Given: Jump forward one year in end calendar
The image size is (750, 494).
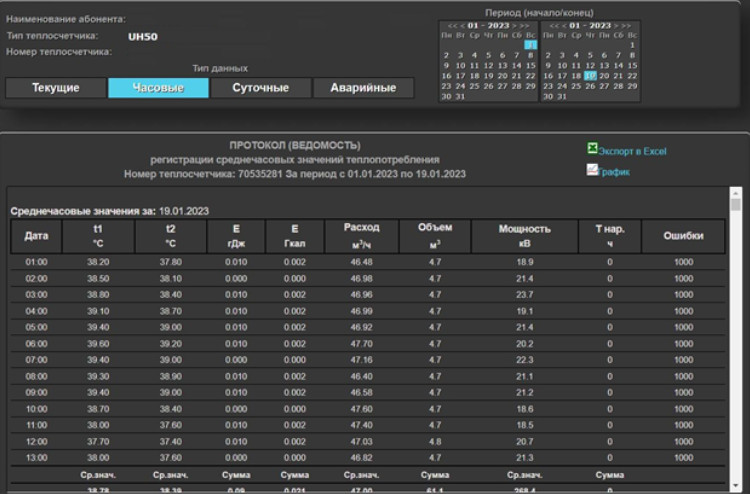Looking at the screenshot, I should tap(626, 26).
